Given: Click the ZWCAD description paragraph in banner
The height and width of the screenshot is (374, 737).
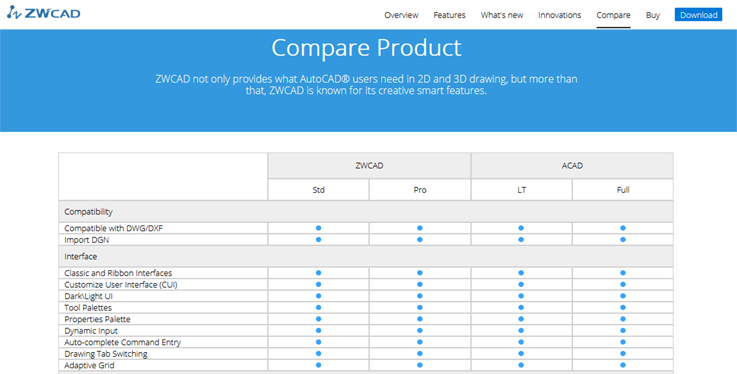Looking at the screenshot, I should (366, 85).
